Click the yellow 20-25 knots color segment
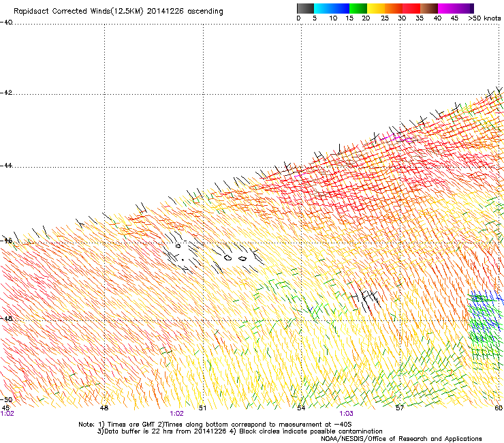The width and height of the screenshot is (504, 443). click(376, 9)
